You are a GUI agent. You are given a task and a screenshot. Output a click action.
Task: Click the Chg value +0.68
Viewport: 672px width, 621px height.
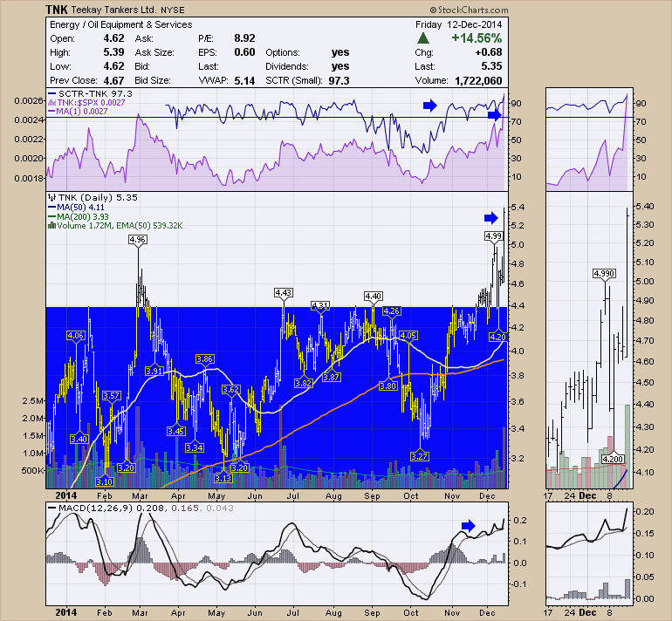(489, 52)
